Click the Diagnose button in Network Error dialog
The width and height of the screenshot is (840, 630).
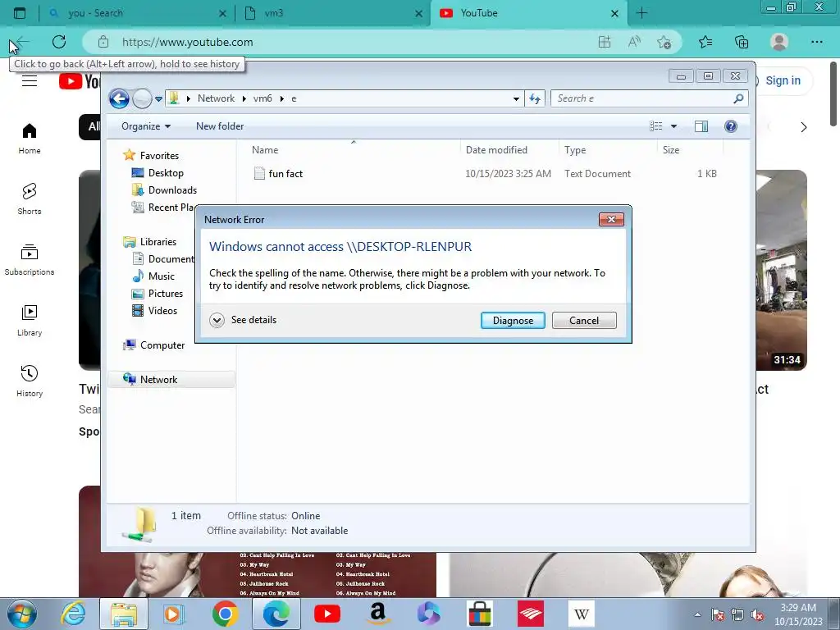coord(513,321)
